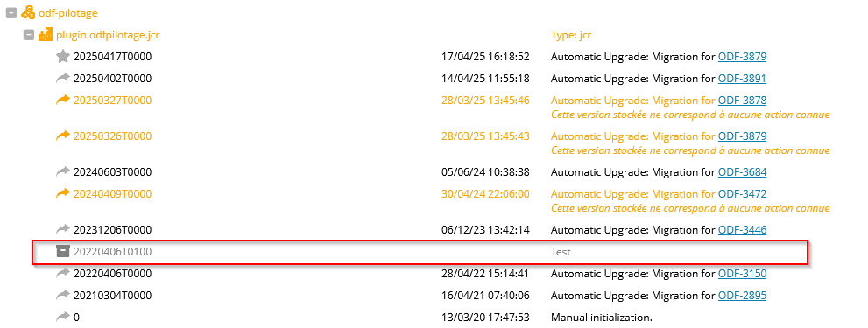
Task: Select the Manual initialization comment text
Action: [602, 318]
